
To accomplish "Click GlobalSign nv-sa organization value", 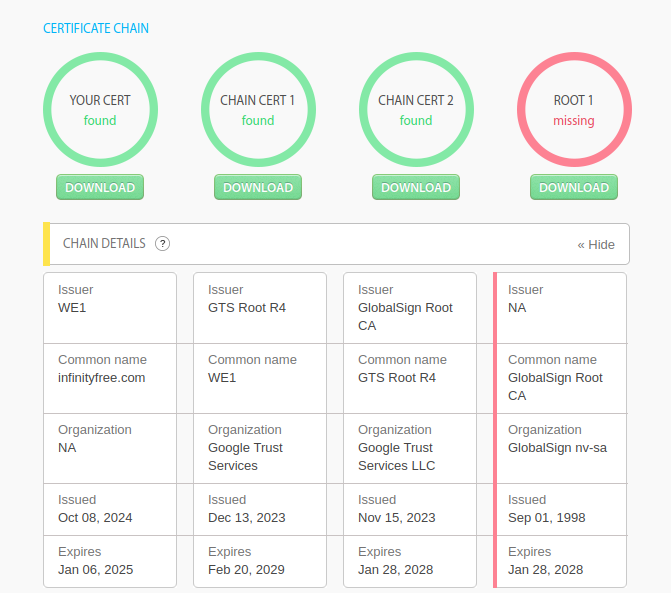I will click(x=557, y=448).
